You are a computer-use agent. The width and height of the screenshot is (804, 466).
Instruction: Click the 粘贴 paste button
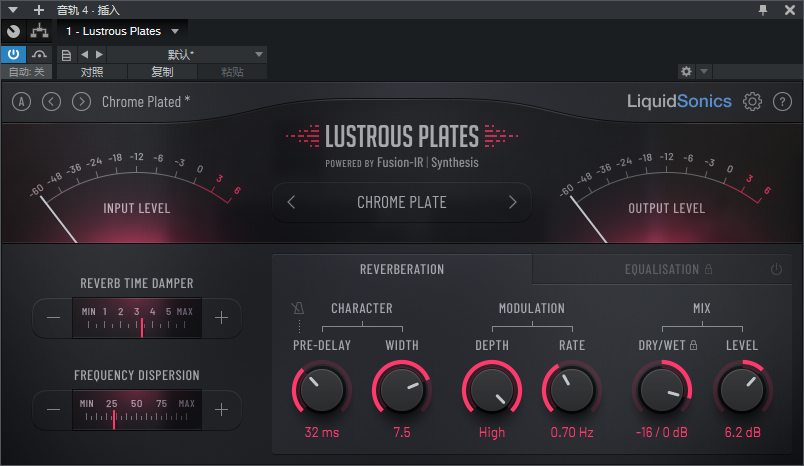tap(232, 72)
